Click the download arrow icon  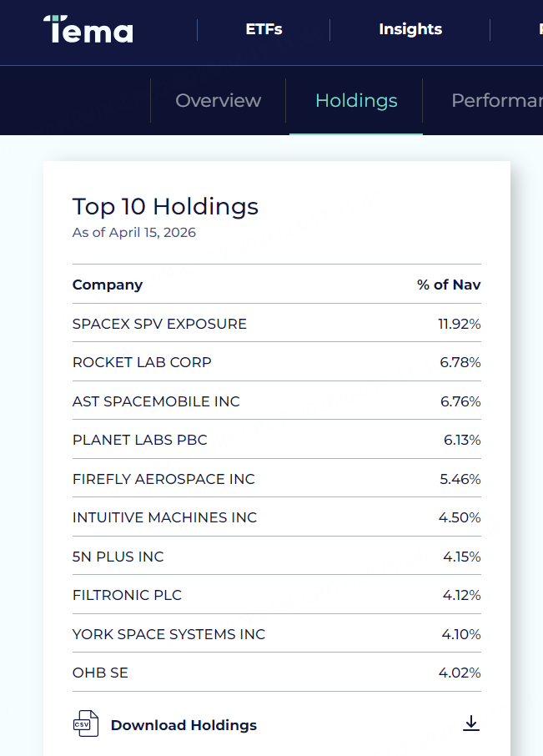click(x=471, y=723)
